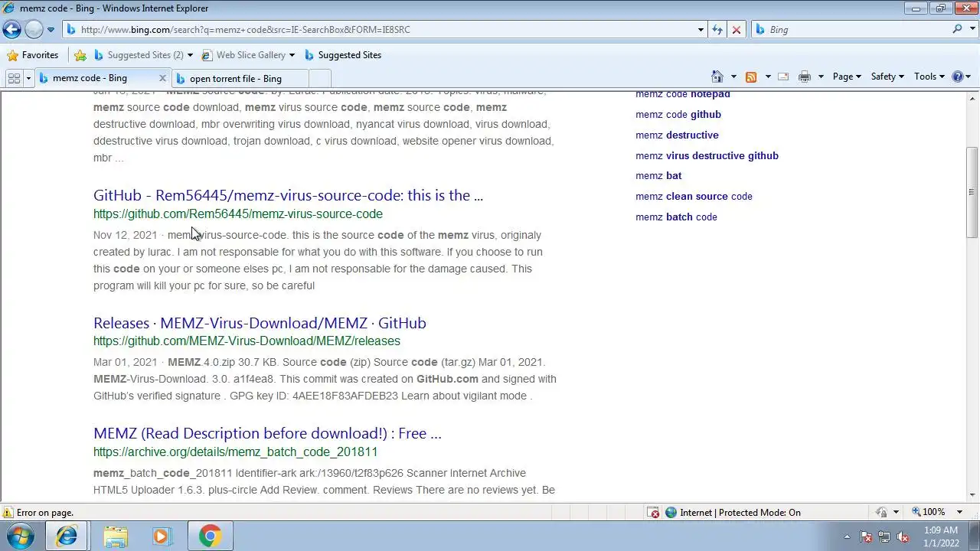Click the muted volume tray icon
This screenshot has height=551, width=980.
(x=903, y=537)
